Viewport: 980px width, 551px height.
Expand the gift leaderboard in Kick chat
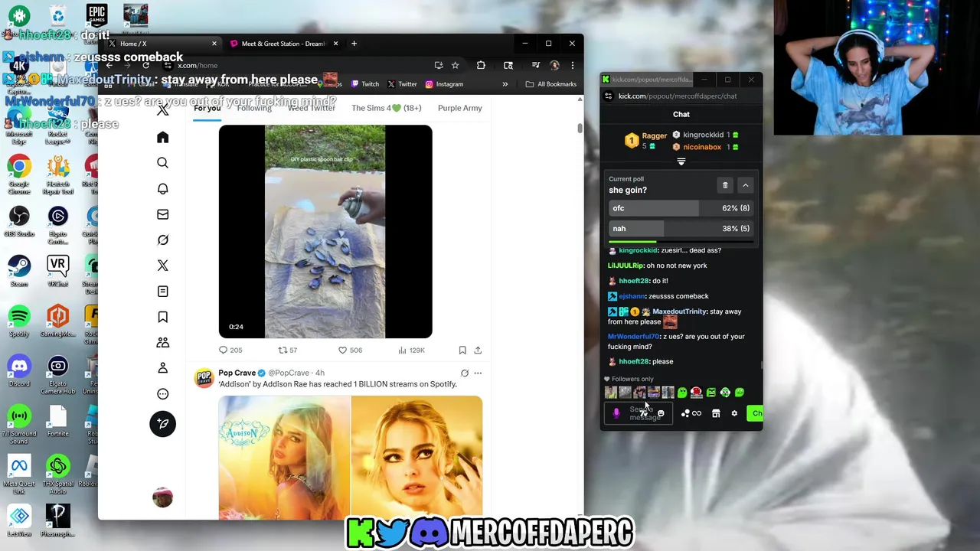pyautogui.click(x=681, y=161)
